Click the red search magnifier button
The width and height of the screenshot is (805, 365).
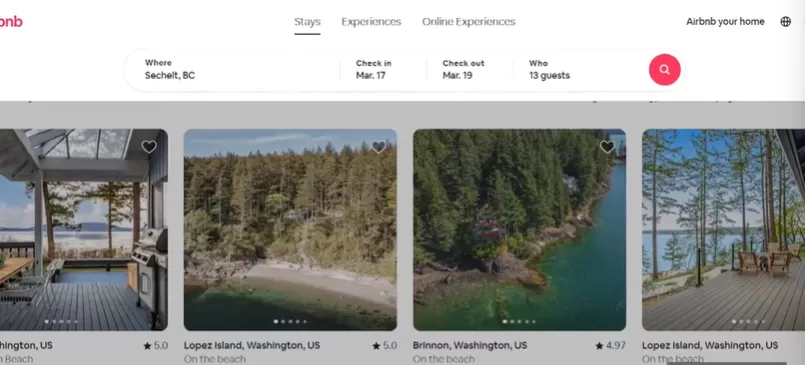[664, 70]
